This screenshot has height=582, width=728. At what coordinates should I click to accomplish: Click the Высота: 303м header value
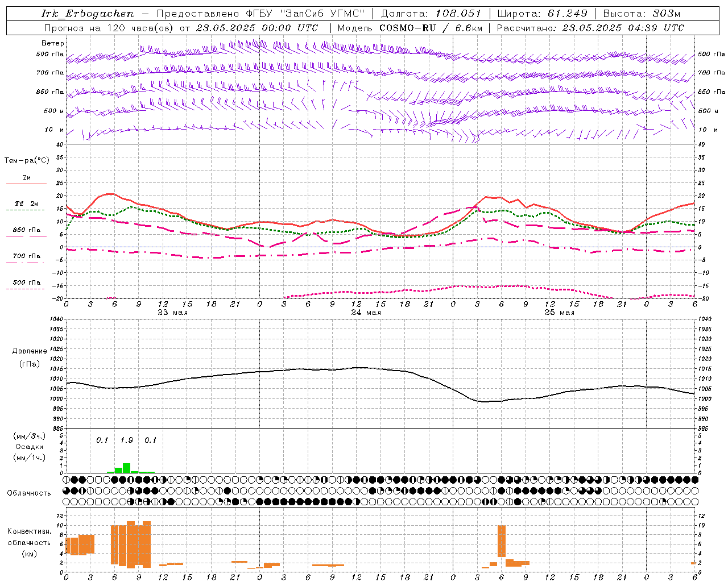(x=642, y=14)
